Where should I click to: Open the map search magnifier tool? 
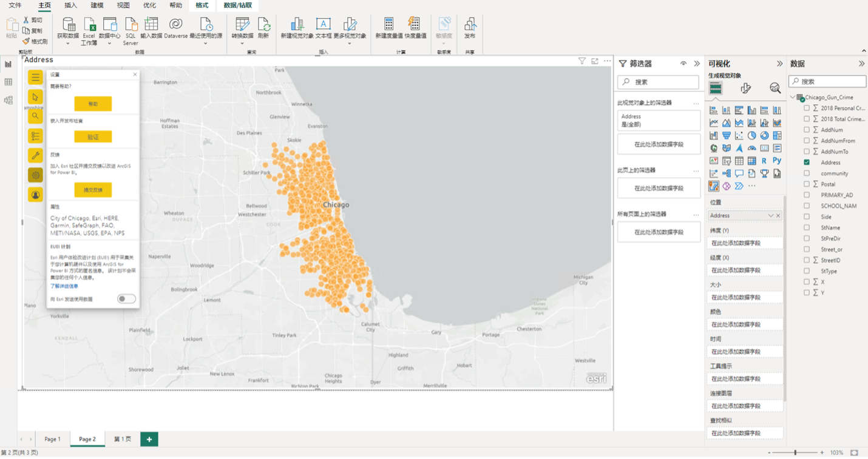35,116
